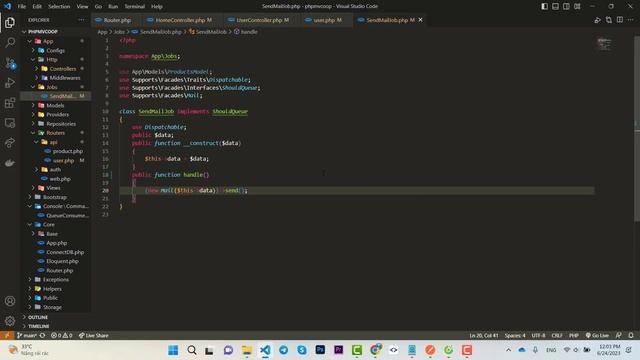Close the SendMailJob.php tab
This screenshot has width=640, height=360.
[x=420, y=20]
